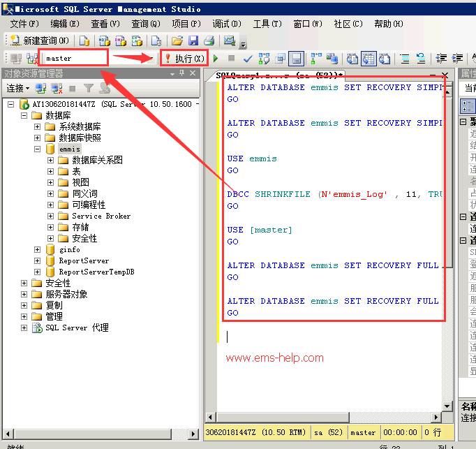Select the 视图 folder under emmis

pyautogui.click(x=80, y=182)
